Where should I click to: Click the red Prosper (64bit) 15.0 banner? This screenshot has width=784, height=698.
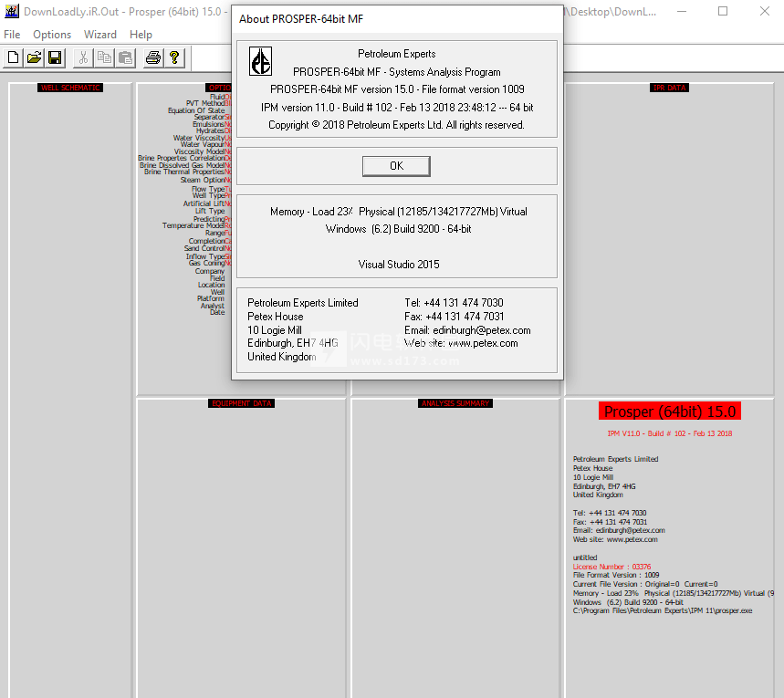[670, 411]
